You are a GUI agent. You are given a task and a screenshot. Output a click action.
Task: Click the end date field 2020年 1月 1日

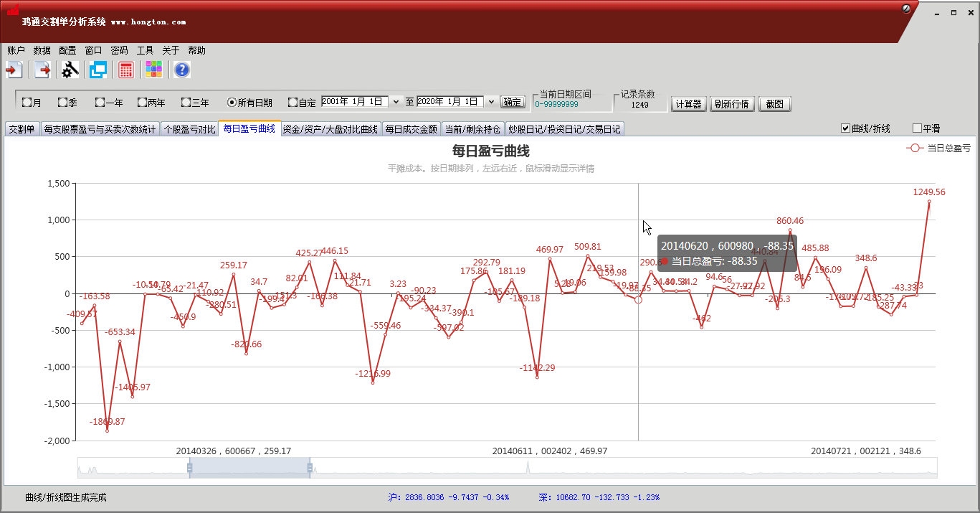tap(450, 102)
